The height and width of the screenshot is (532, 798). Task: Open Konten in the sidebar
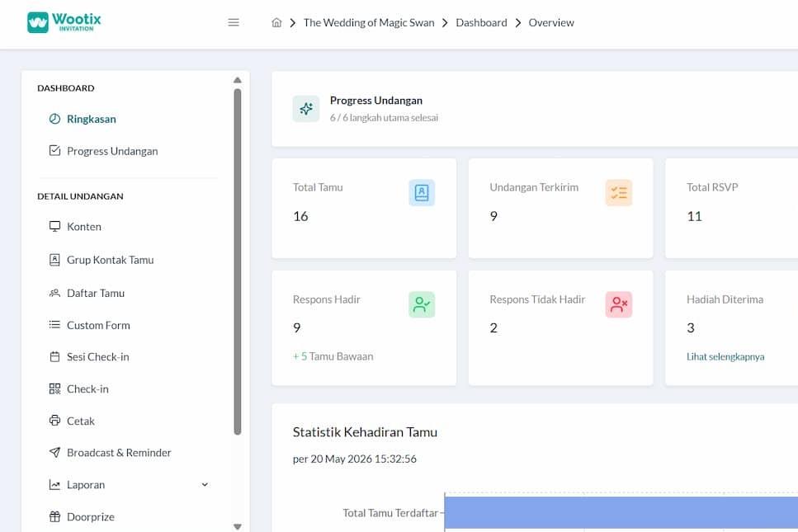click(x=84, y=227)
